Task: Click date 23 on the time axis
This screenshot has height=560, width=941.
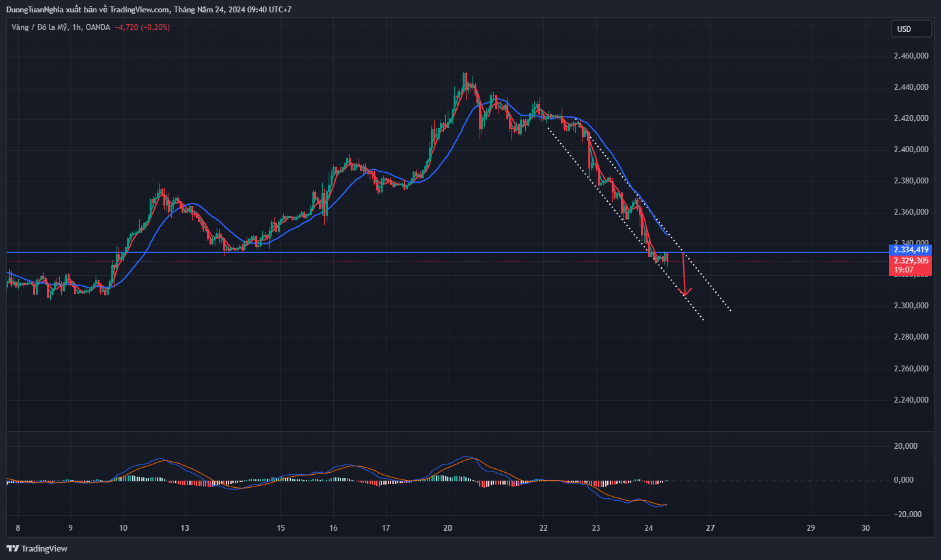Action: [596, 527]
